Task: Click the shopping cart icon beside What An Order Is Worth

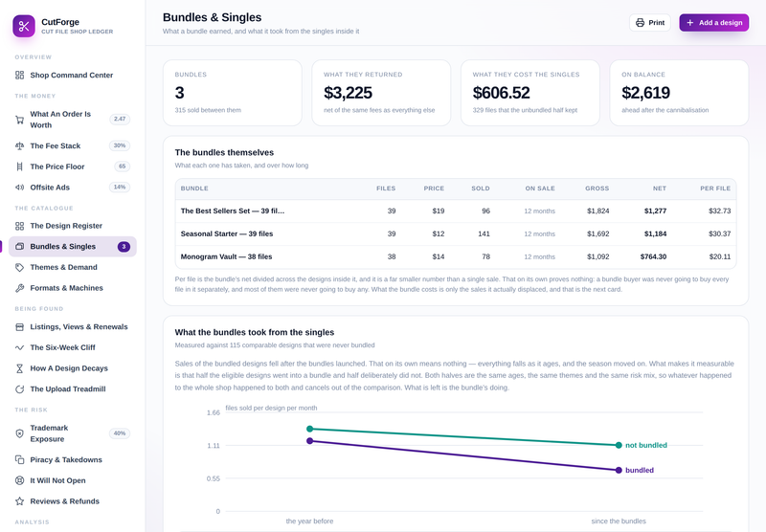Action: (x=19, y=120)
